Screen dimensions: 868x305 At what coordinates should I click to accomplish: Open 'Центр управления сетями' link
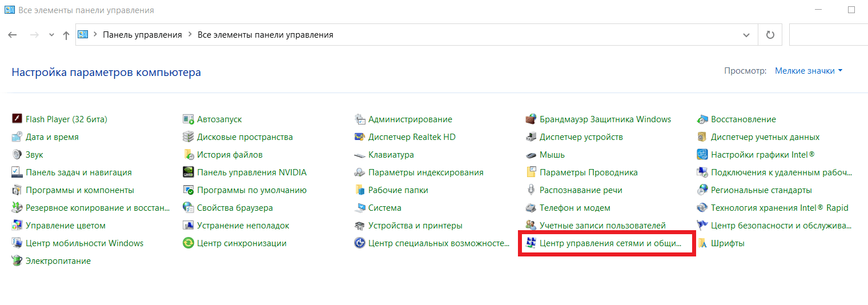[610, 243]
